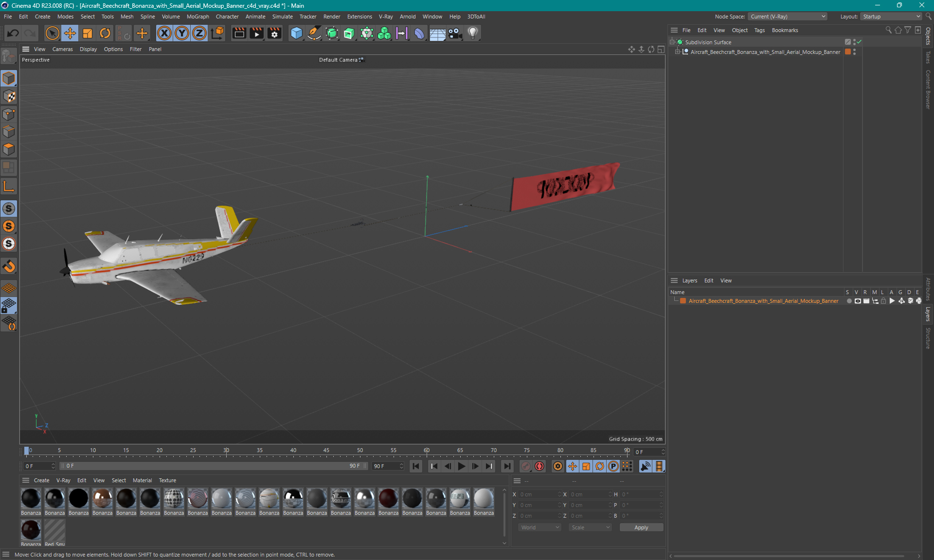This screenshot has width=934, height=560.
Task: Toggle Autokeying button
Action: coord(539,466)
